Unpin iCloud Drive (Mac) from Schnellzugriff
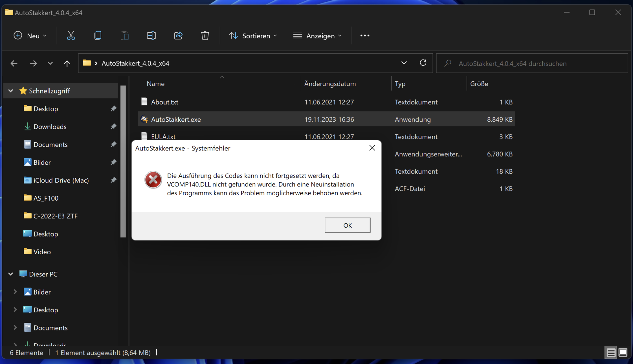 click(113, 180)
